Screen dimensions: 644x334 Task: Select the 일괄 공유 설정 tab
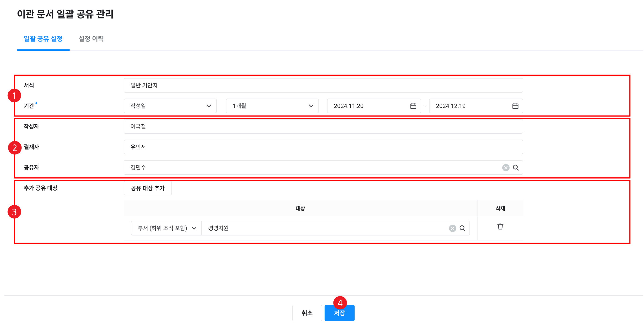click(43, 38)
